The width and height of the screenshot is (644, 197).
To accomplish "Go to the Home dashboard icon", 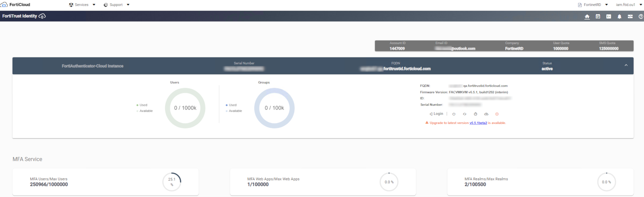I will click(x=587, y=17).
